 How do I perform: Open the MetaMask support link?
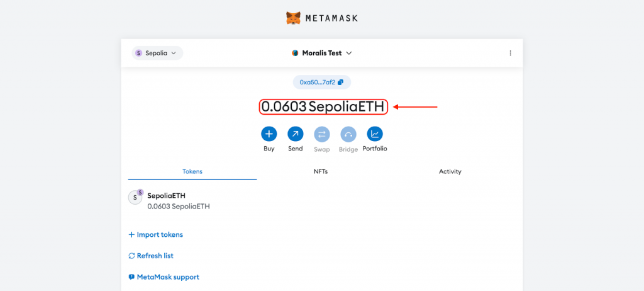click(164, 277)
